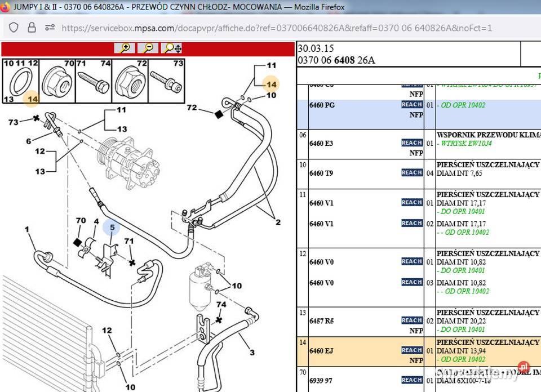Click part number 6460 EJ
Viewport: 541px width, 392px height.
[x=321, y=351]
